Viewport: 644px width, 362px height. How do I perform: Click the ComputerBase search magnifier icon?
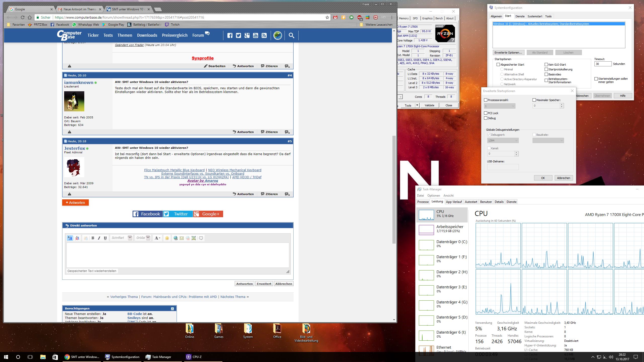[x=291, y=35]
